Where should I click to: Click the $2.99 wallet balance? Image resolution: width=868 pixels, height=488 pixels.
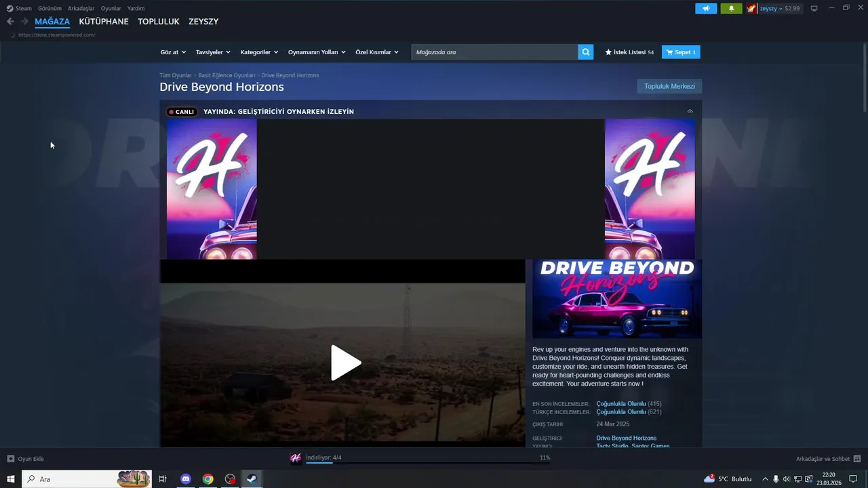click(x=793, y=8)
